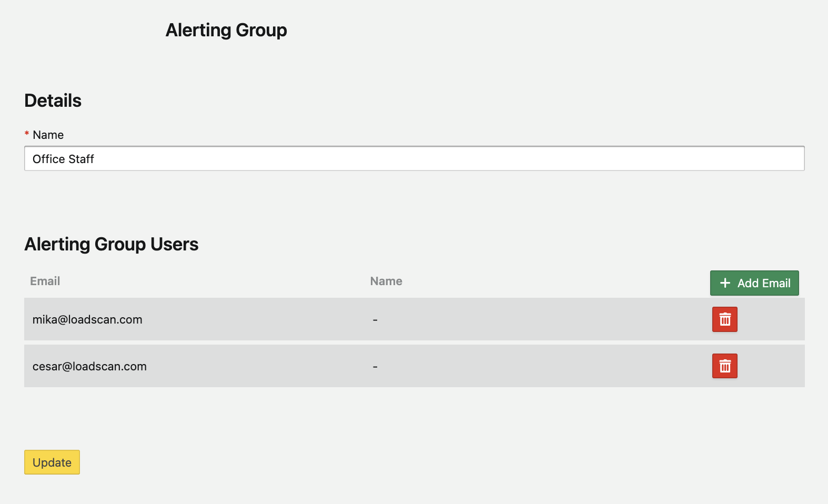Click the plus icon on Add Email
The height and width of the screenshot is (504, 828).
pyautogui.click(x=725, y=283)
